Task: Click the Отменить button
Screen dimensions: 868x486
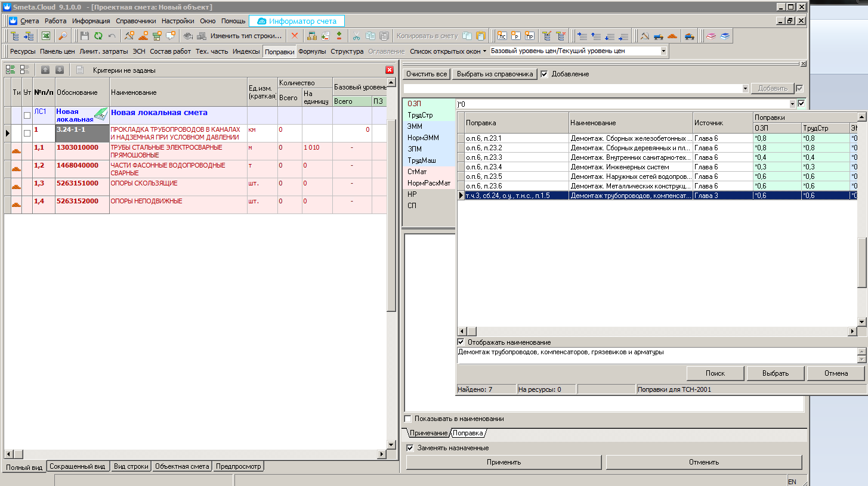Action: (704, 462)
